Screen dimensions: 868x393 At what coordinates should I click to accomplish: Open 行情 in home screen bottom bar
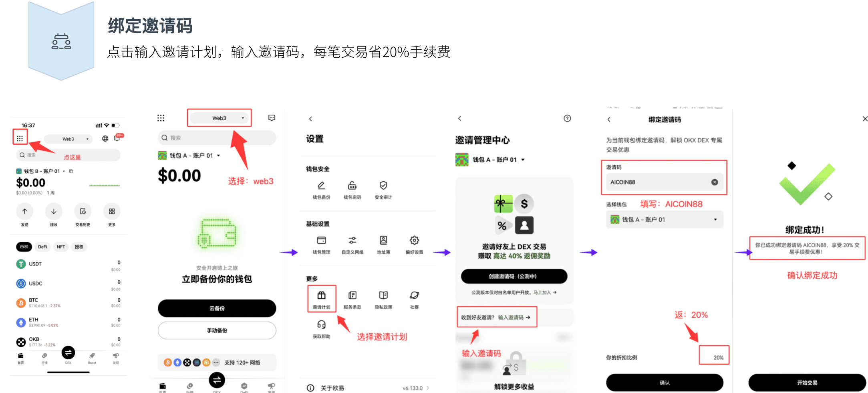coord(44,358)
